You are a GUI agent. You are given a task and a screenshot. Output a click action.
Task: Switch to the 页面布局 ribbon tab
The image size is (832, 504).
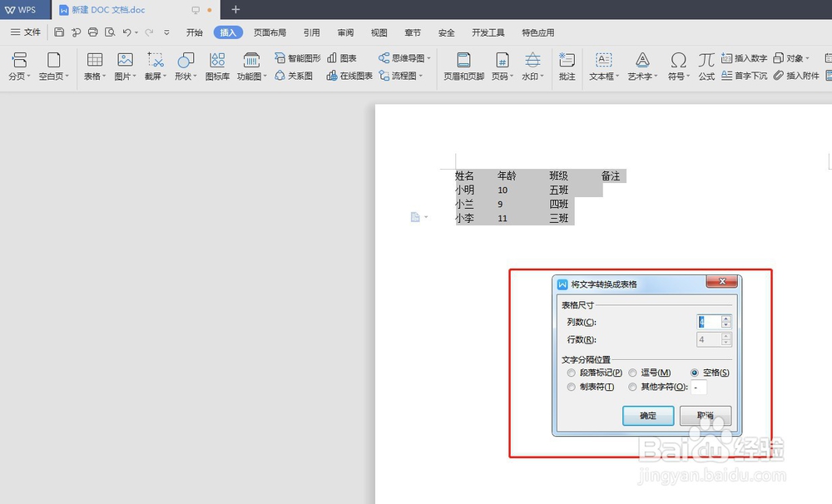point(270,32)
